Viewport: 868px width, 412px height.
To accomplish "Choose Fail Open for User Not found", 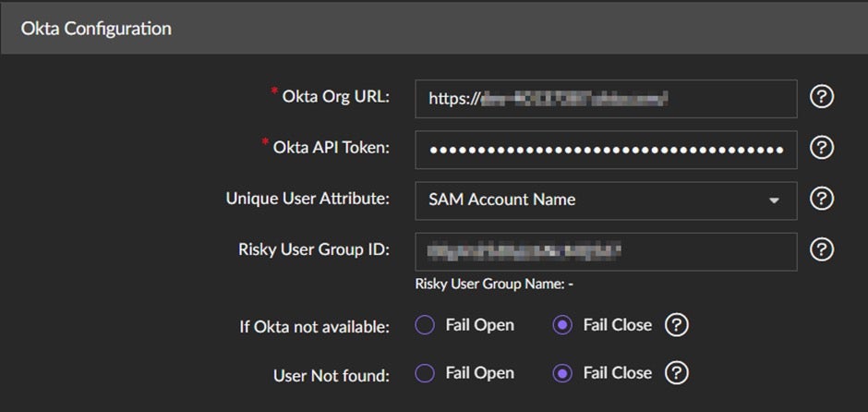I will pos(425,373).
